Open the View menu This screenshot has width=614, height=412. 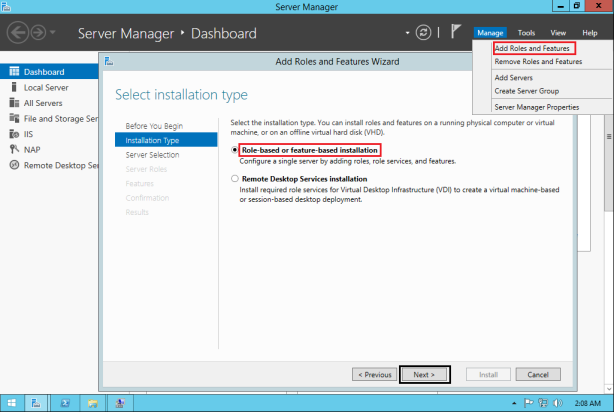[558, 33]
